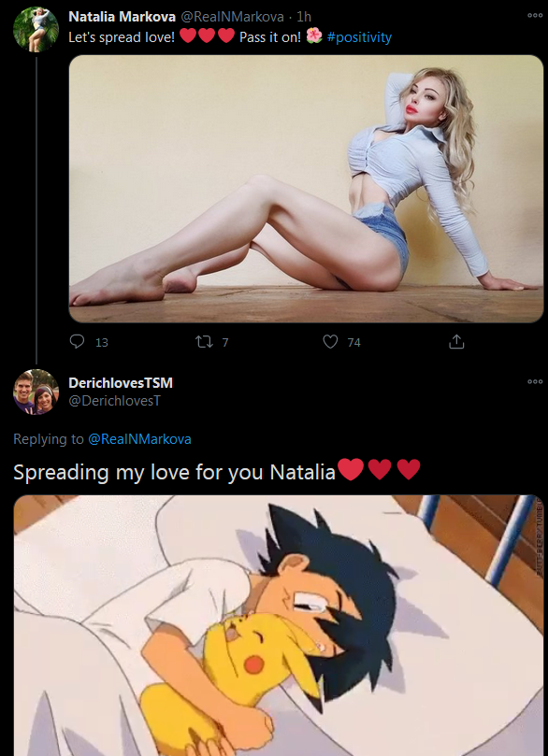The width and height of the screenshot is (548, 756).
Task: Open the @RealNMarkova mention in reply line
Action: click(139, 439)
